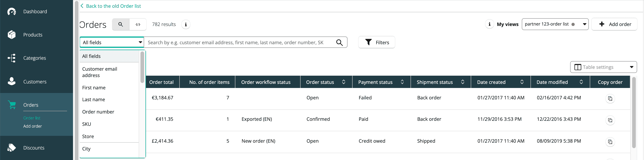Click the Dashboard icon in sidebar
Image resolution: width=644 pixels, height=160 pixels.
coord(11,11)
